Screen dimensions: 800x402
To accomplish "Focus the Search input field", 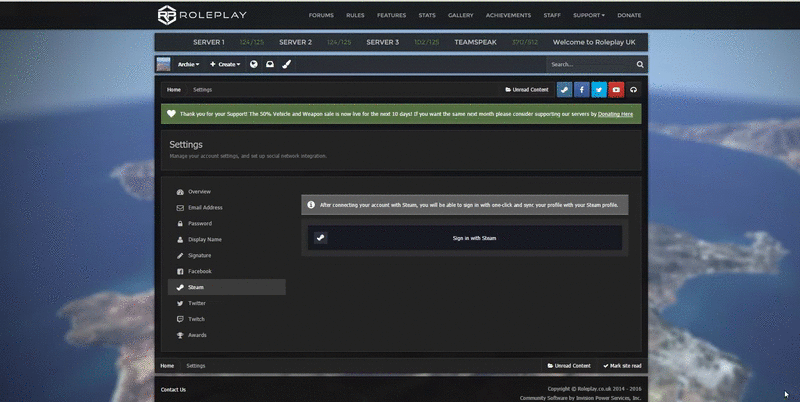I will (591, 64).
